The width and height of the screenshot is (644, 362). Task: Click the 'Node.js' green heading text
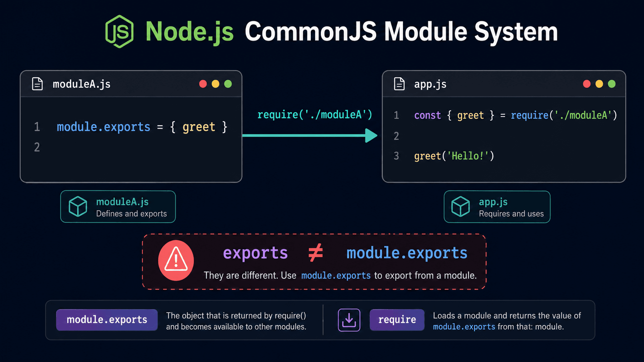click(x=190, y=32)
